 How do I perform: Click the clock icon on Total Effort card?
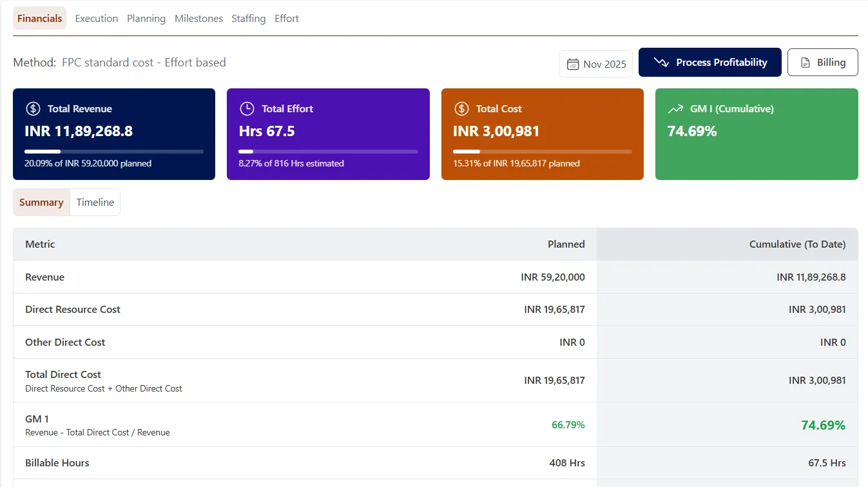[247, 108]
